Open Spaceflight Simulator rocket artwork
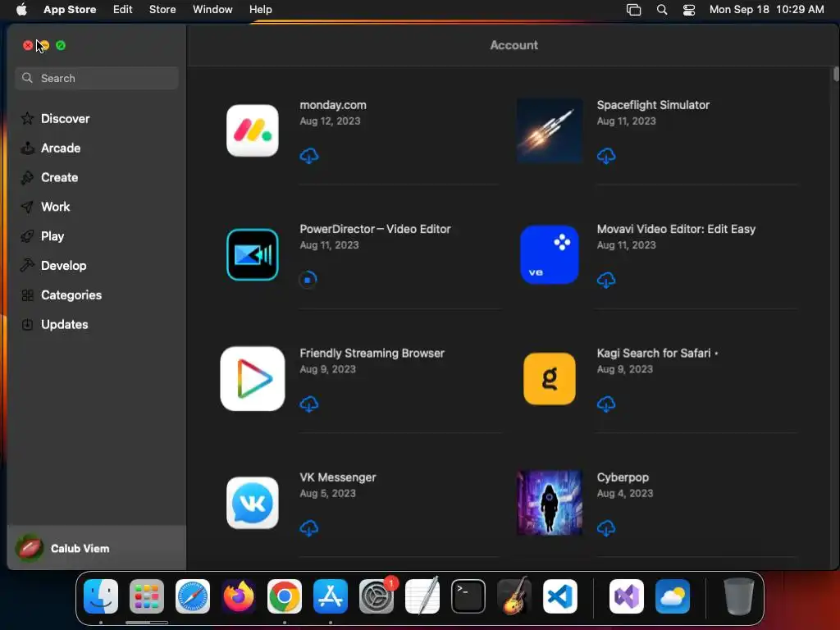Image resolution: width=840 pixels, height=630 pixels. point(550,130)
